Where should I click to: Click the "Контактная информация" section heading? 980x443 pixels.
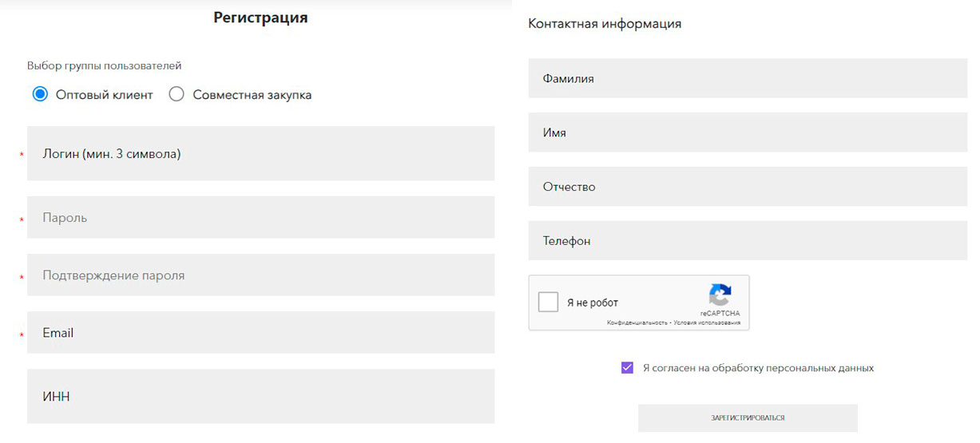point(605,24)
